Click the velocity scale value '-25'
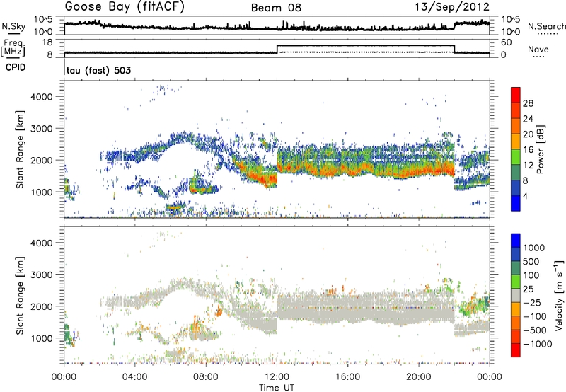566x392 pixels. click(x=532, y=302)
